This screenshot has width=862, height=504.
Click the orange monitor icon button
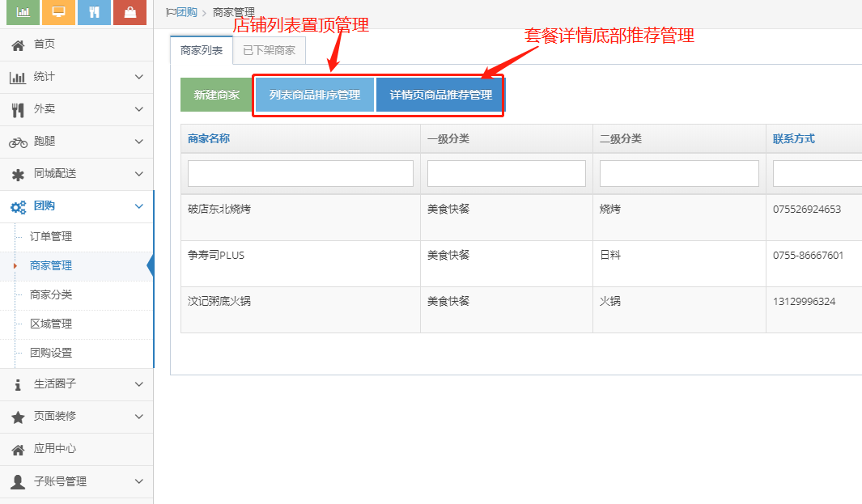59,12
